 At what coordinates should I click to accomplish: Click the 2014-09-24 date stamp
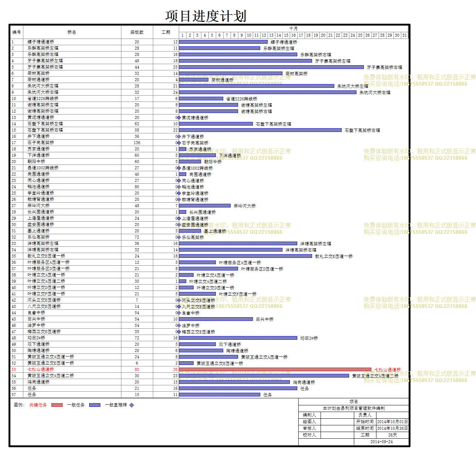click(382, 442)
